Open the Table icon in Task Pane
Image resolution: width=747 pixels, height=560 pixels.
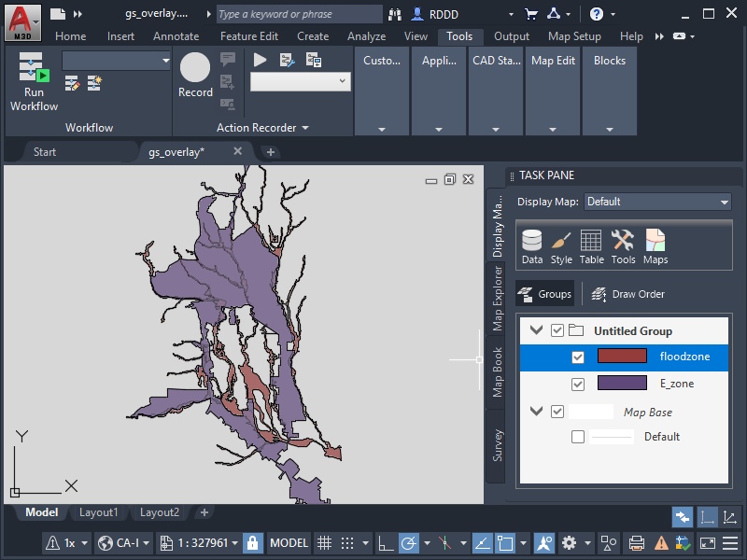pyautogui.click(x=591, y=246)
